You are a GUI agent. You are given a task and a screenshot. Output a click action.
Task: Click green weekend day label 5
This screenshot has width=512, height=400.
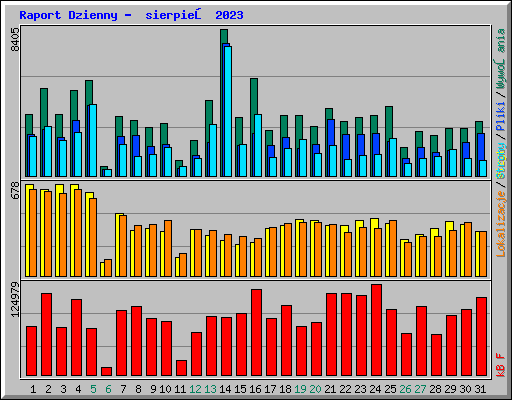pos(93,389)
